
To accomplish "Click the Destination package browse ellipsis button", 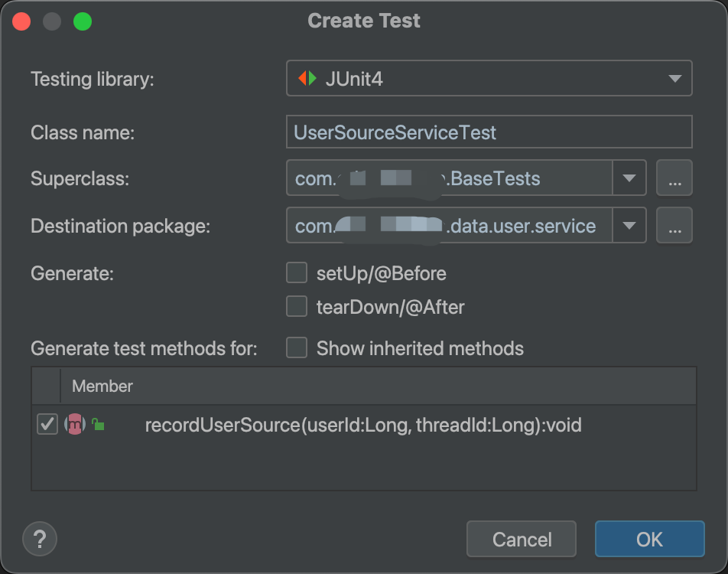I will coord(674,225).
